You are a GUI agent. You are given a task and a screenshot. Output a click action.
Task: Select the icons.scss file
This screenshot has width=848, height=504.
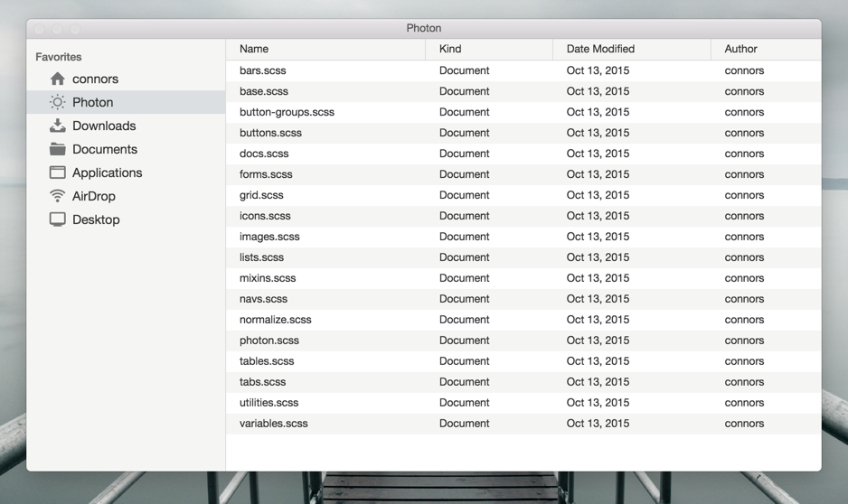[x=523, y=216]
